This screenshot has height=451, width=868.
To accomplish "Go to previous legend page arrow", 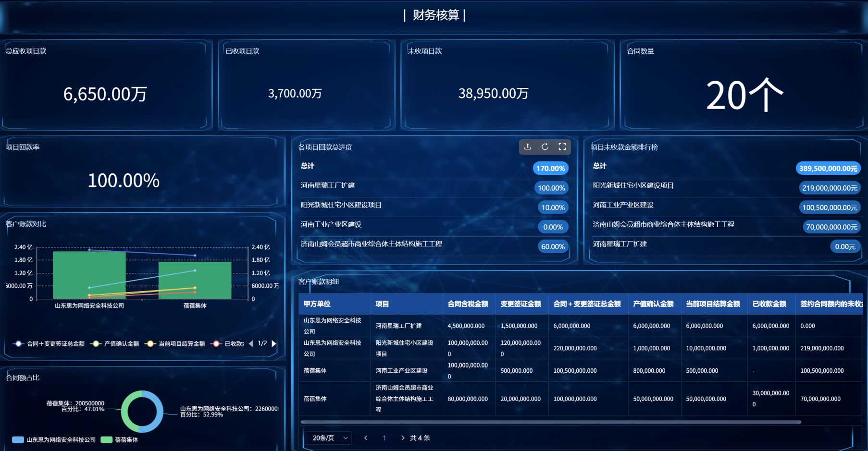I will point(251,343).
